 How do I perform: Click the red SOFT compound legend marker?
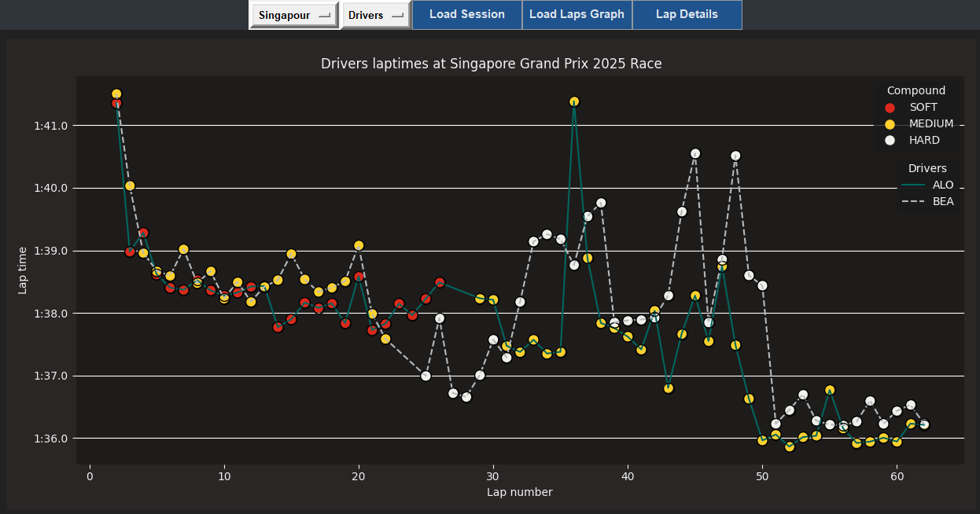pos(890,108)
